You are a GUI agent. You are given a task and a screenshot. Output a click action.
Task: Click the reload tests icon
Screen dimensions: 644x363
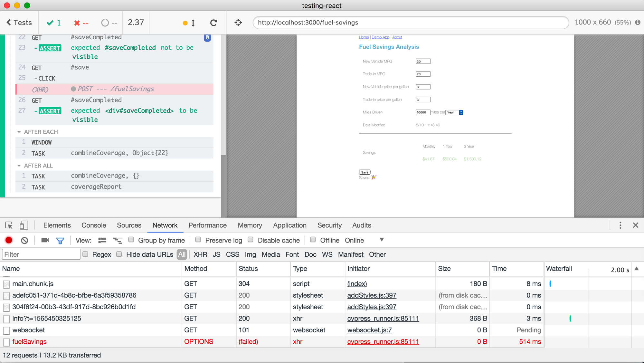pyautogui.click(x=213, y=23)
